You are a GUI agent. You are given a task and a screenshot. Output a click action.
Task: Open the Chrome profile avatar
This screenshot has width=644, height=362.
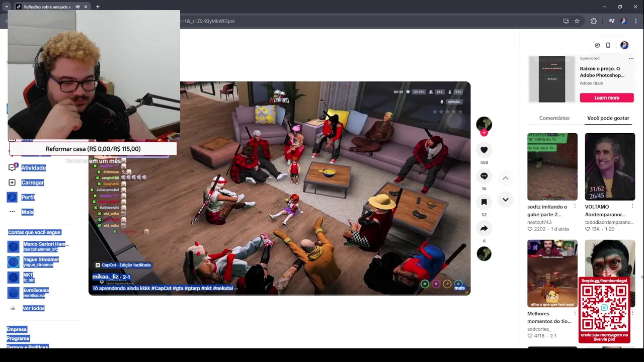coord(624,21)
